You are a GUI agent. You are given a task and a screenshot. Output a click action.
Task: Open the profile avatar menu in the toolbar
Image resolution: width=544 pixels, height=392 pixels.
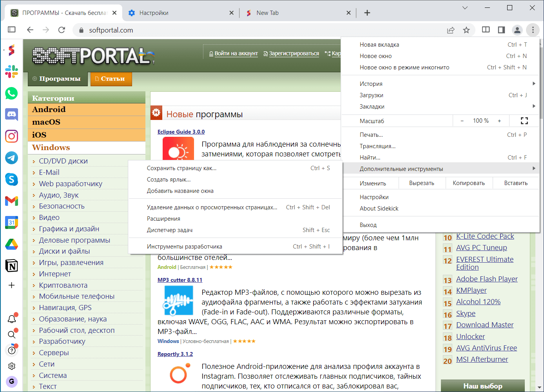point(517,30)
